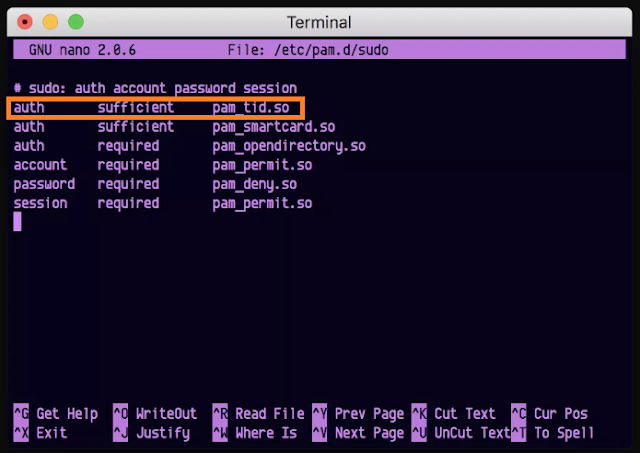Click 'password' at start of pam_deny line
Viewport: 640px width, 453px height.
tap(44, 184)
